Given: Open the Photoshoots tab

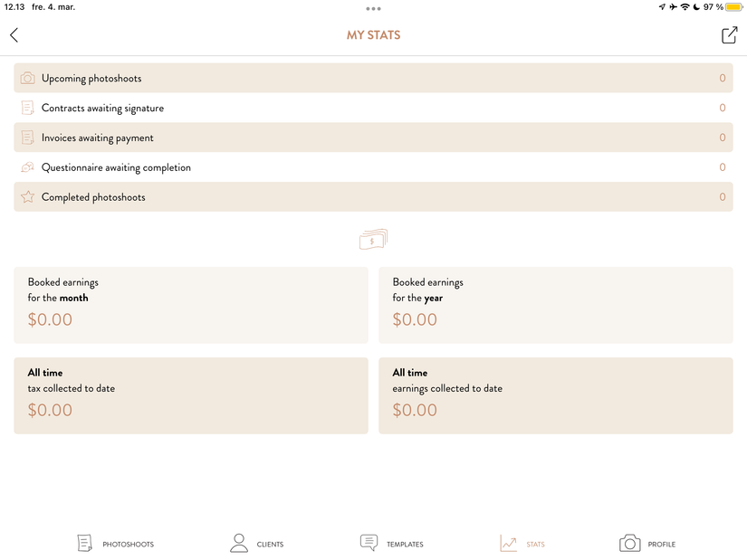Looking at the screenshot, I should click(x=116, y=544).
